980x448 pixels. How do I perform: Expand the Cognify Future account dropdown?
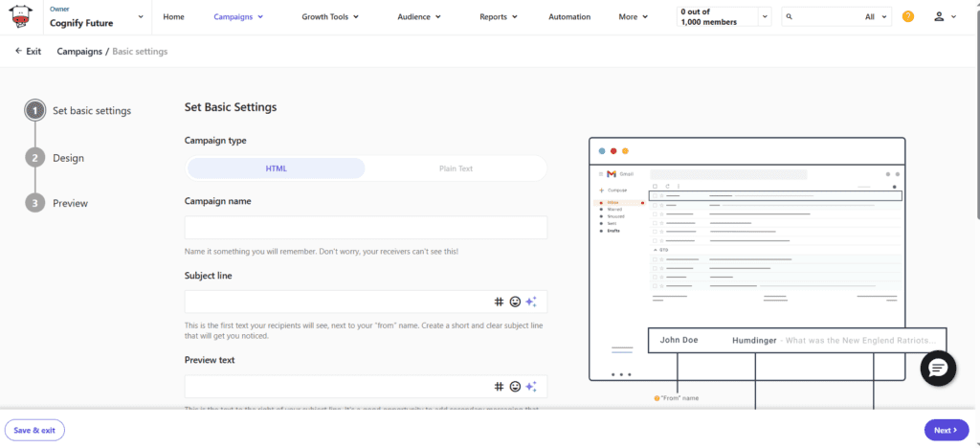(142, 16)
